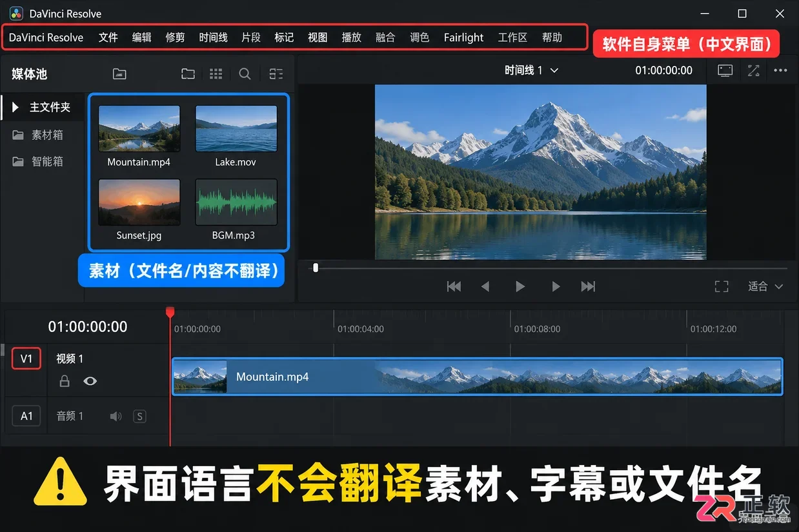The height and width of the screenshot is (532, 799).
Task: Click the new bin folder icon
Action: pyautogui.click(x=188, y=74)
